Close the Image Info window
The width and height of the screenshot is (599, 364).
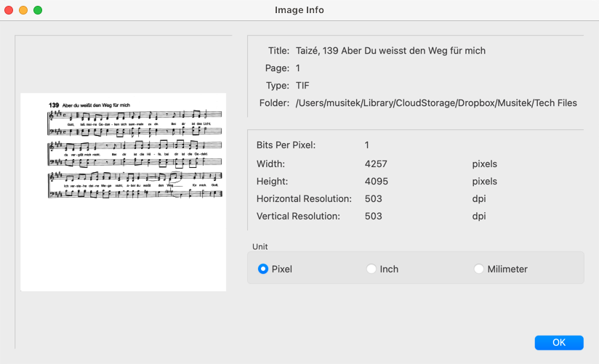(x=9, y=10)
